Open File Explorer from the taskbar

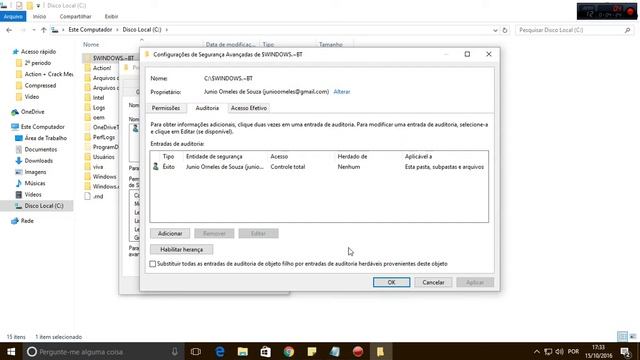click(243, 351)
